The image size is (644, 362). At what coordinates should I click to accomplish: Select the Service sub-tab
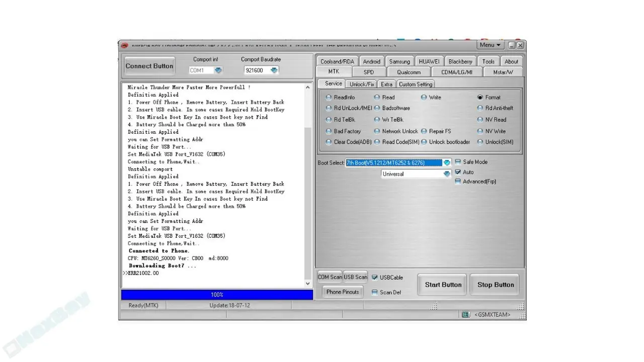pyautogui.click(x=333, y=83)
